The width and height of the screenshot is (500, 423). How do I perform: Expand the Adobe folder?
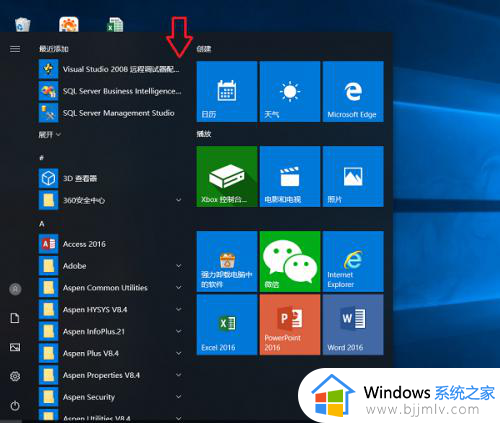pos(110,266)
